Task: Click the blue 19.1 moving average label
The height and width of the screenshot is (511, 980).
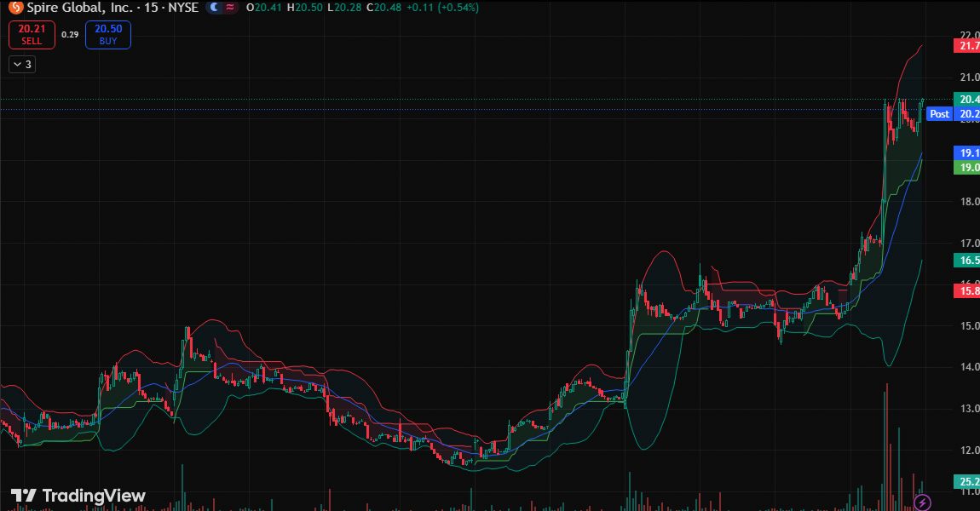Action: (967, 153)
